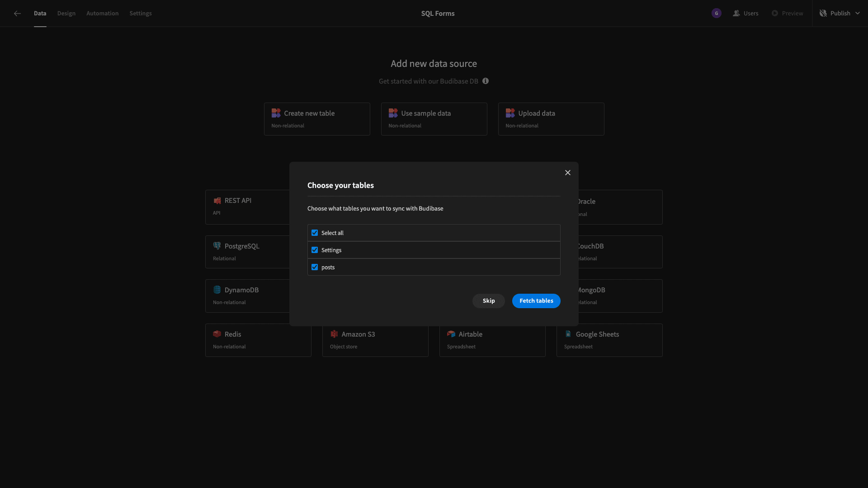Screen dimensions: 868x488
Task: Click the Amazon S3 icon
Action: pyautogui.click(x=334, y=334)
